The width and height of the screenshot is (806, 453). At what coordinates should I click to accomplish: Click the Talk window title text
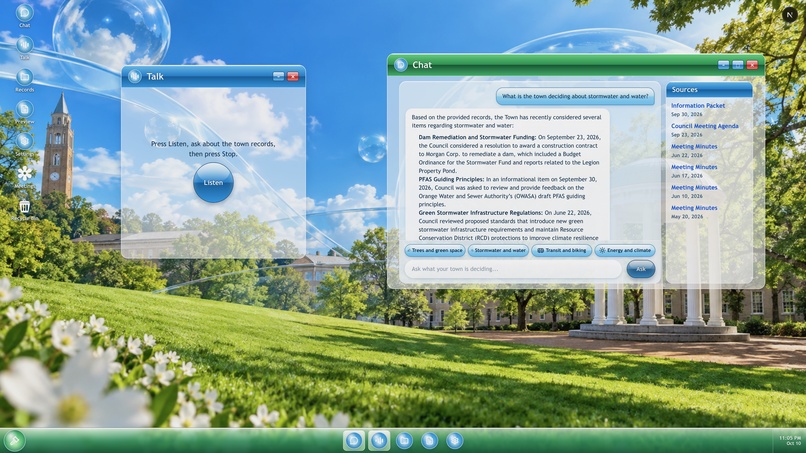155,76
